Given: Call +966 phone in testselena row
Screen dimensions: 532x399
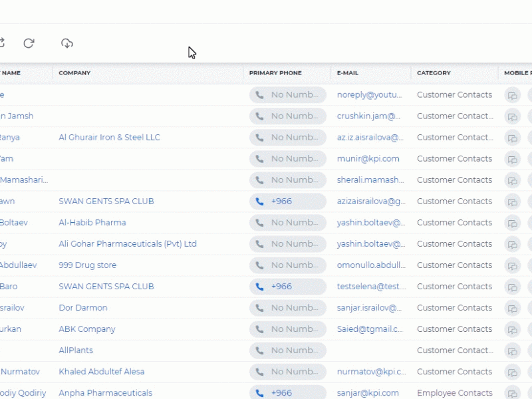Looking at the screenshot, I should tap(288, 287).
